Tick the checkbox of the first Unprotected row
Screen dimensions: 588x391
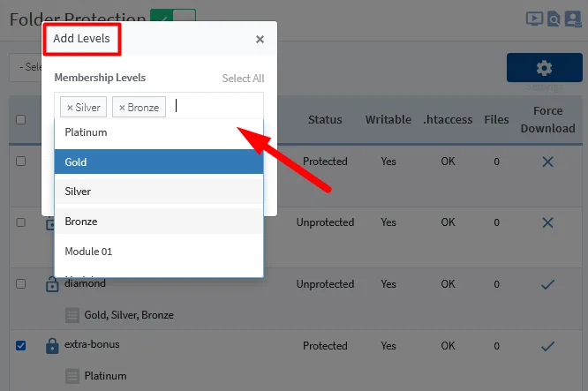[x=21, y=222]
